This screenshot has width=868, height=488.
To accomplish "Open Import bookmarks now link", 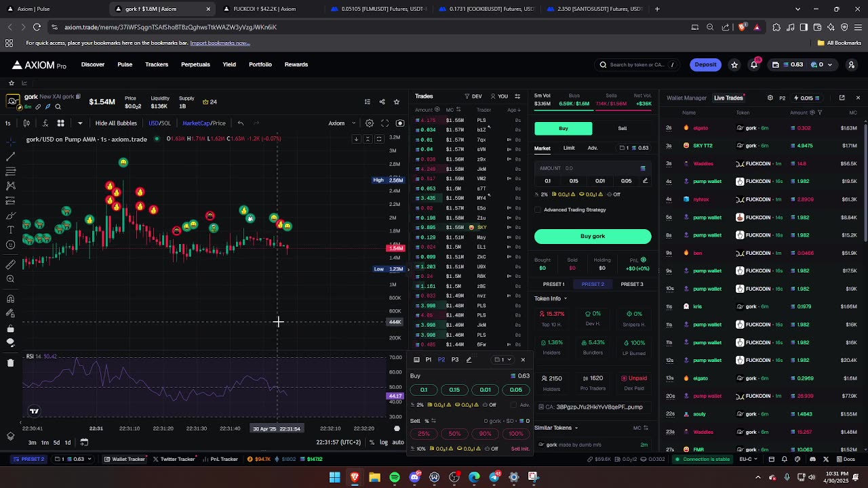I will coord(220,43).
